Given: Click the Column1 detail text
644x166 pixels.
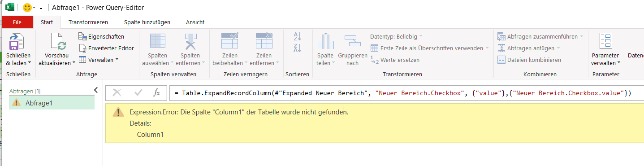Looking at the screenshot, I should tap(150, 134).
